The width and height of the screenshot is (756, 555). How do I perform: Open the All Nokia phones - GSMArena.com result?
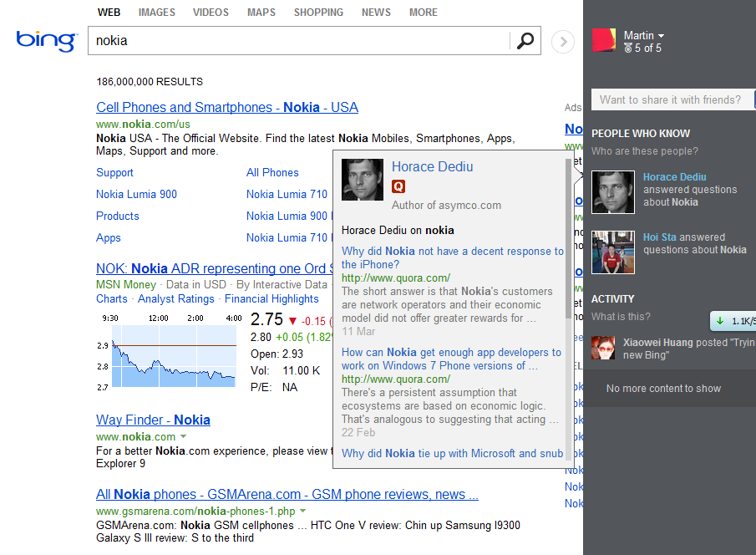pyautogui.click(x=287, y=494)
